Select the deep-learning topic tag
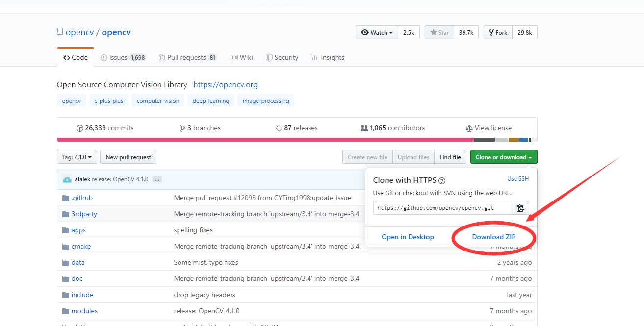Viewport: 644px width, 326px height. (x=211, y=101)
